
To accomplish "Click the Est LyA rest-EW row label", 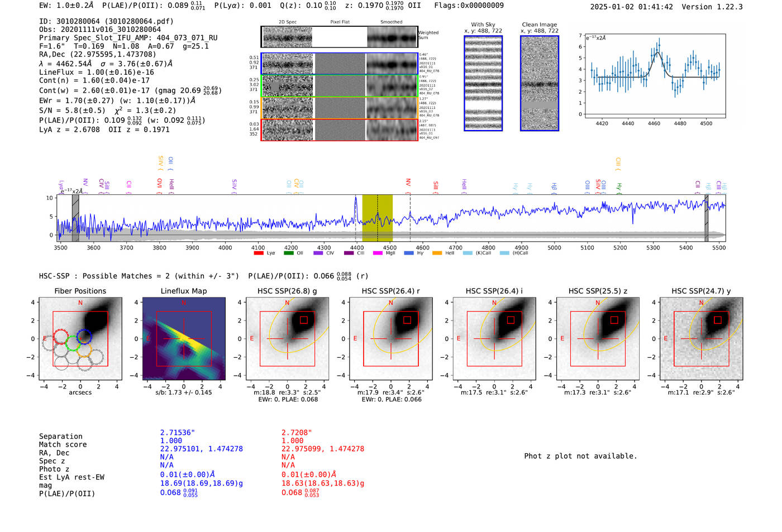I will pyautogui.click(x=71, y=477).
